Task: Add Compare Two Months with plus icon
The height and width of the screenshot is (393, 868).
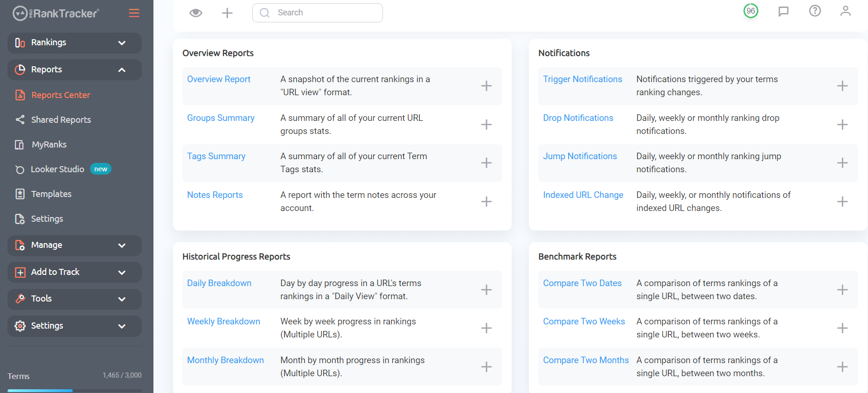Action: click(842, 367)
